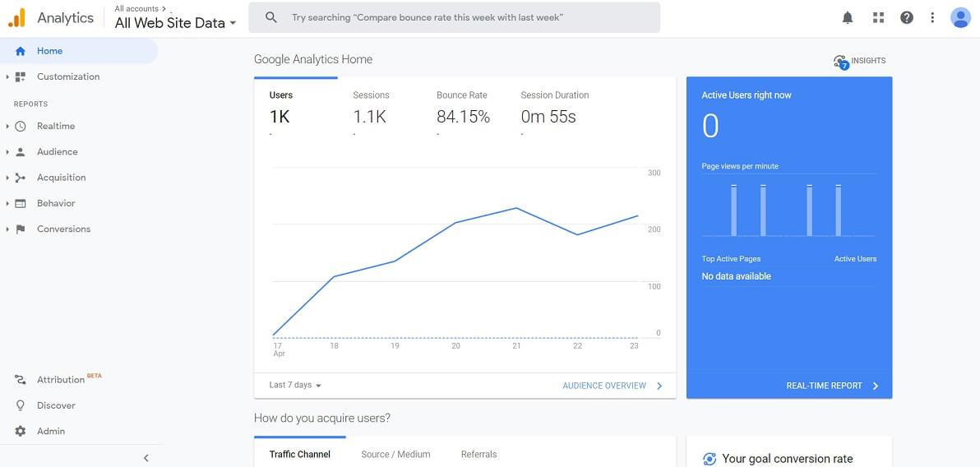980x467 pixels.
Task: Open Admin in the sidebar
Action: [51, 431]
